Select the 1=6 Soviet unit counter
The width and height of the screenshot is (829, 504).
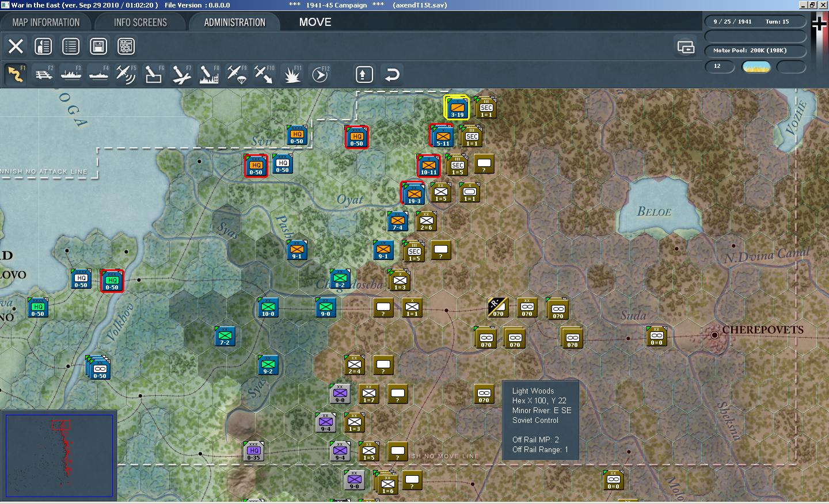(x=387, y=484)
